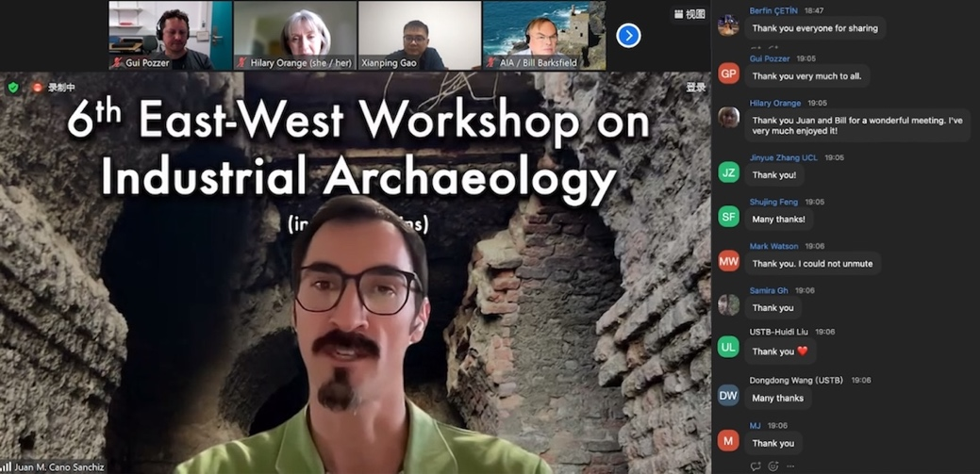Click the signal strength icon by Juan's name
This screenshot has height=474, width=980.
[7, 466]
